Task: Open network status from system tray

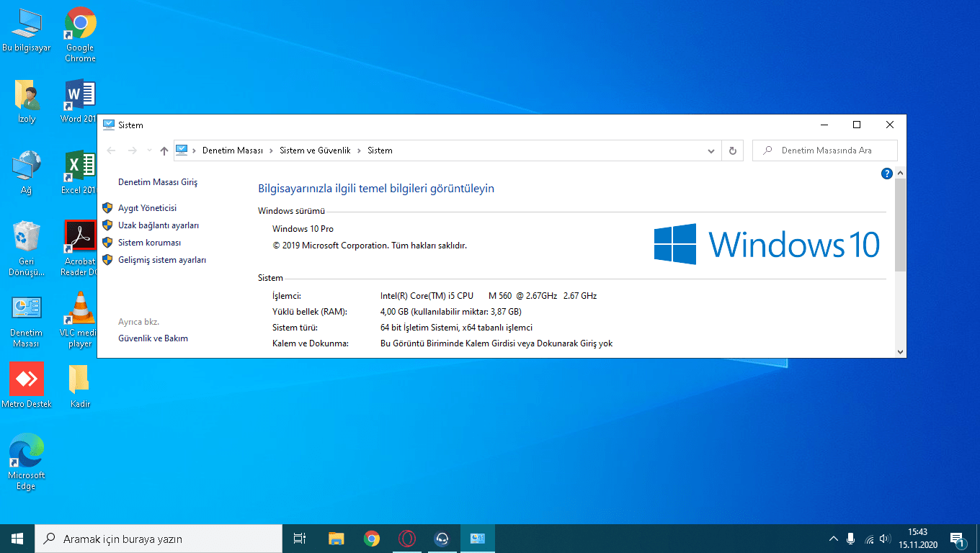Action: [x=869, y=539]
